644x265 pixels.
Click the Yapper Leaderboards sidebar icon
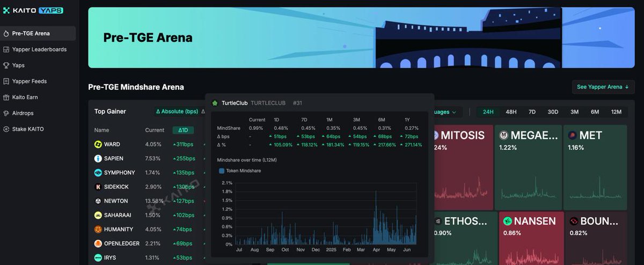point(6,49)
